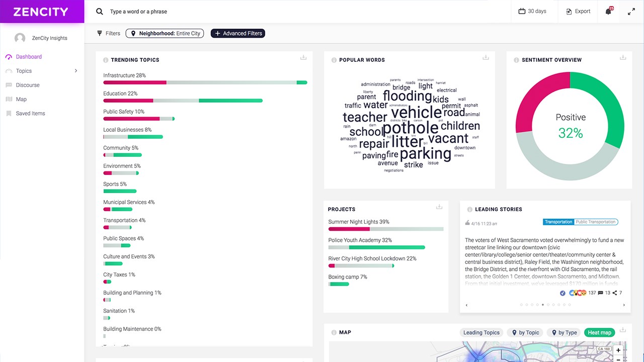Toggle fullscreen with the expand icon
Screen dimensions: 644x362
[x=631, y=12]
